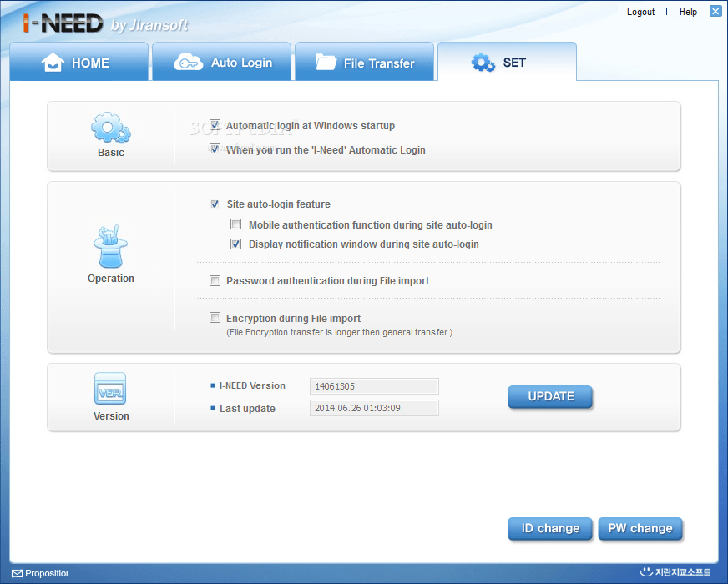The width and height of the screenshot is (728, 584).
Task: Click the I-NEED by Jiransoft logo
Action: coord(105,23)
